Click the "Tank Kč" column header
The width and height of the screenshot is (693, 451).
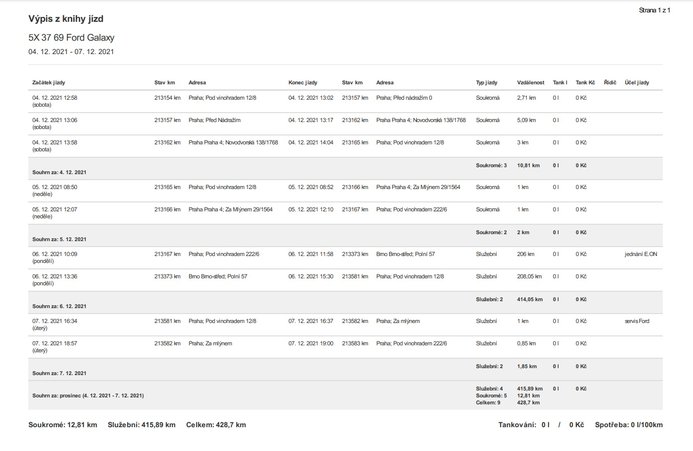pos(584,82)
